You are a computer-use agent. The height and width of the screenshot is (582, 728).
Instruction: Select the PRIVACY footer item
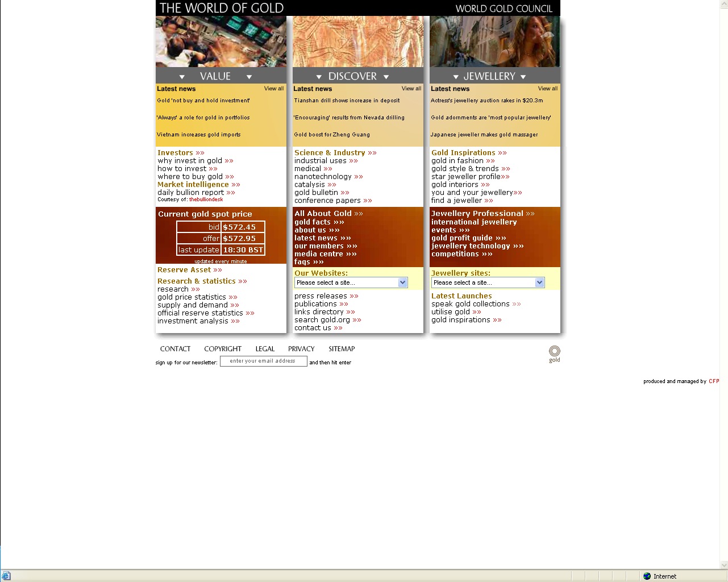301,349
